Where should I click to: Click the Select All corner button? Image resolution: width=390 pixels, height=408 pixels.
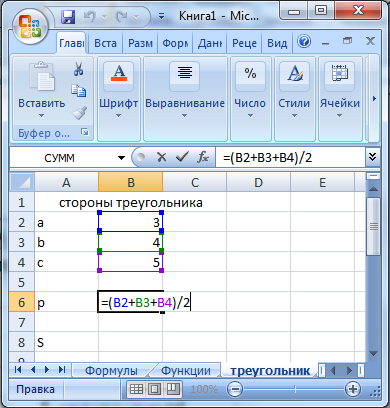point(22,182)
